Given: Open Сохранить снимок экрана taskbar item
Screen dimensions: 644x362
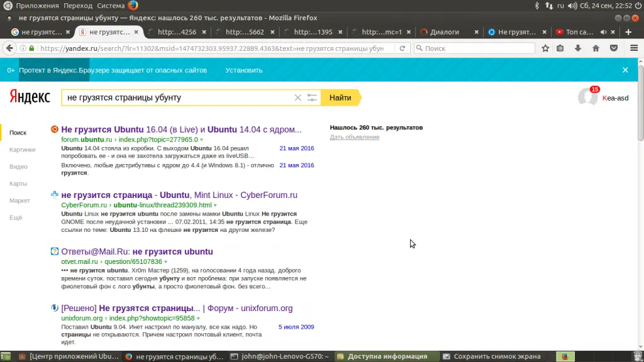Looking at the screenshot, I should (492, 356).
